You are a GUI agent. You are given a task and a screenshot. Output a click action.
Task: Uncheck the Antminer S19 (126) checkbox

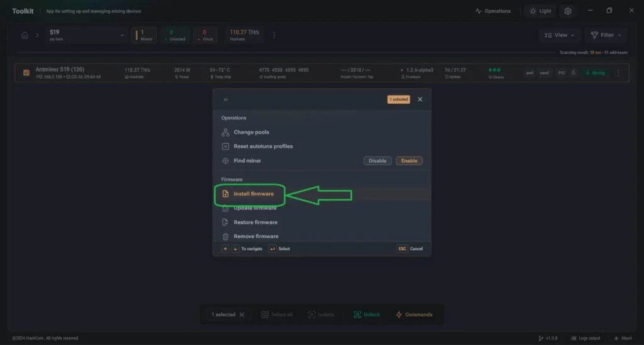pos(26,73)
